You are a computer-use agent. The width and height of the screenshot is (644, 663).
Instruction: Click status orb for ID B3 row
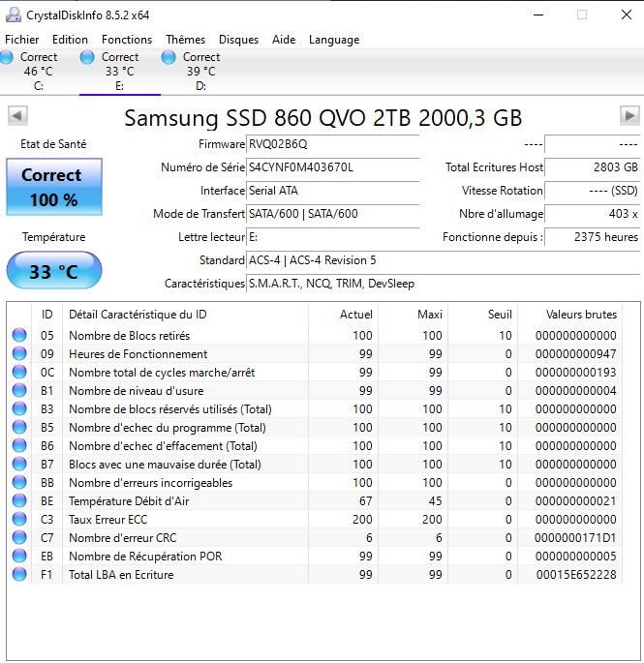(19, 408)
